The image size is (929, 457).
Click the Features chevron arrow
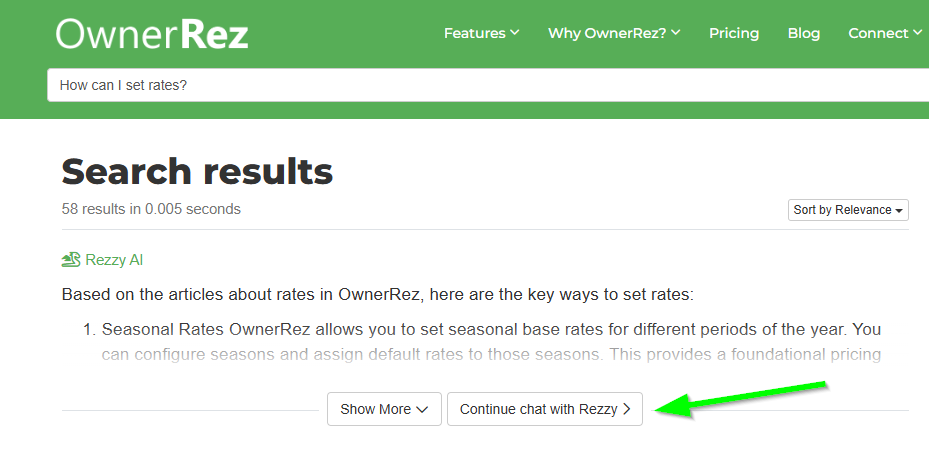tap(514, 33)
